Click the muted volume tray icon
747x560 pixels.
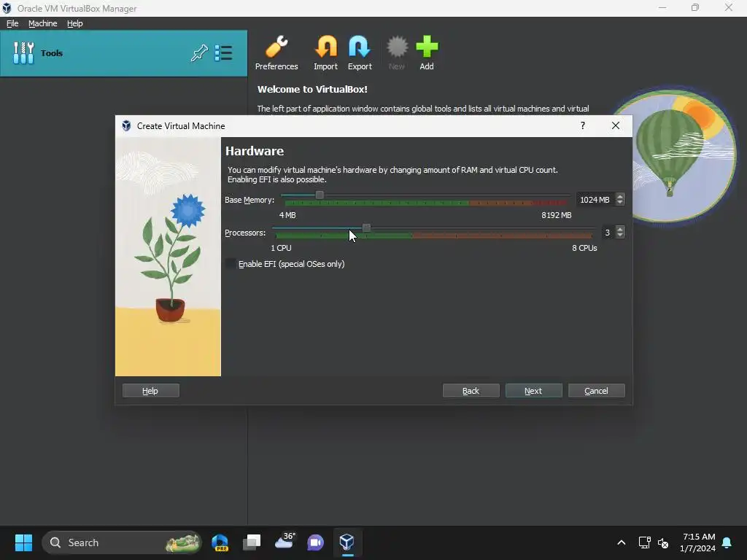[662, 542]
